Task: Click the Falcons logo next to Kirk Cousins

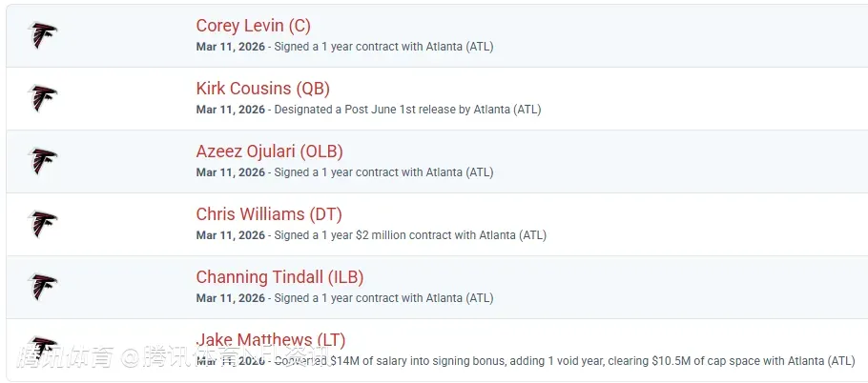Action: point(43,98)
